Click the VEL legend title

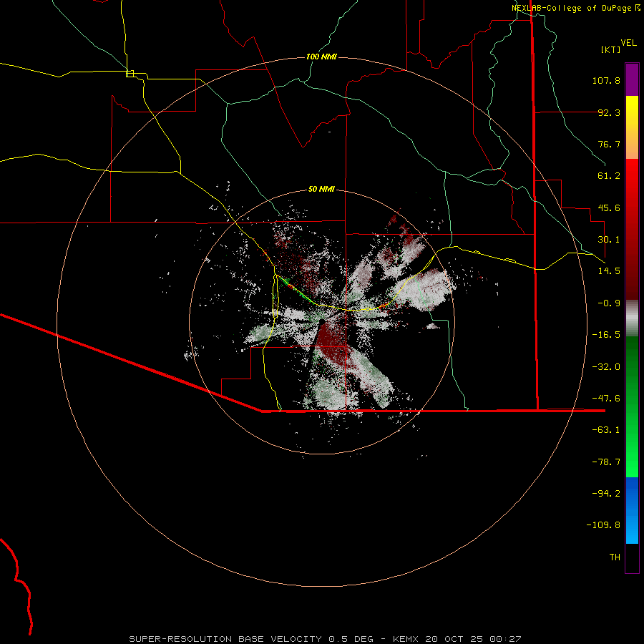coord(628,43)
